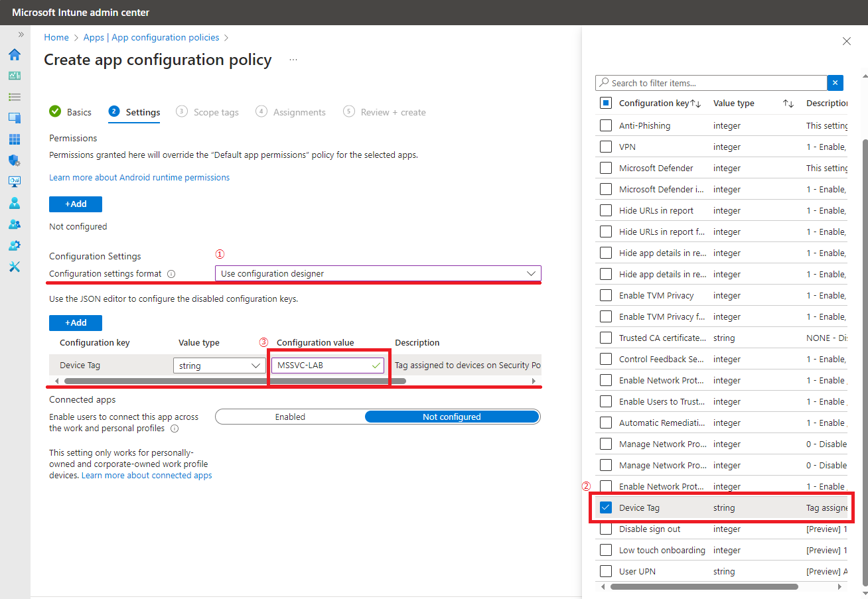Viewport: 868px width, 599px height.
Task: Sort by Value type column arrows
Action: point(788,103)
